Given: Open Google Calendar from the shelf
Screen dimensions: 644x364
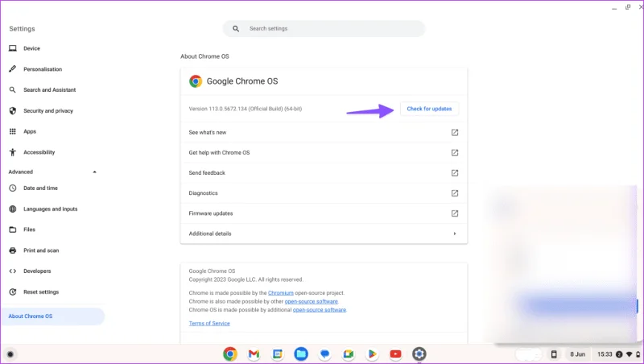Looking at the screenshot, I should 278,354.
